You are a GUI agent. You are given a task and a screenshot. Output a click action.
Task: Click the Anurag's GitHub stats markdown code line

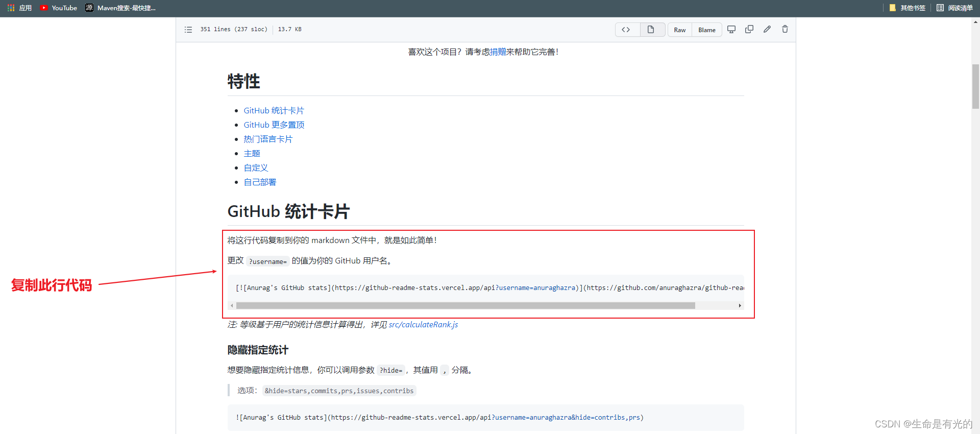click(489, 288)
